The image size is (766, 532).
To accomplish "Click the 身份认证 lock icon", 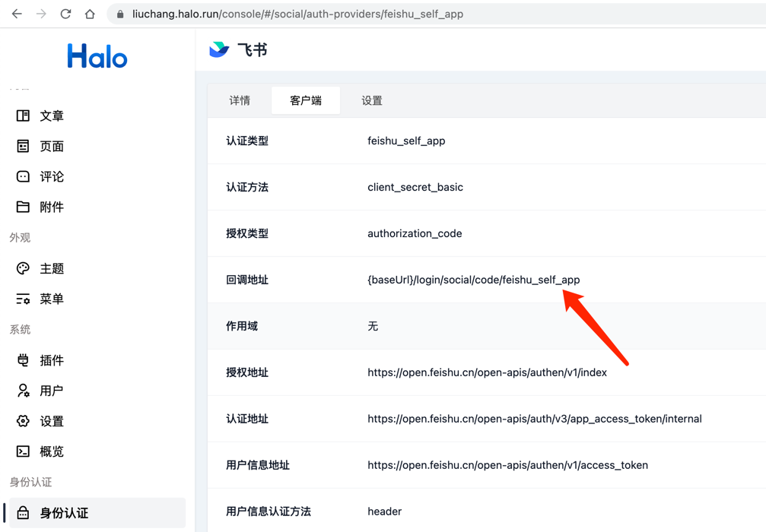I will [23, 512].
